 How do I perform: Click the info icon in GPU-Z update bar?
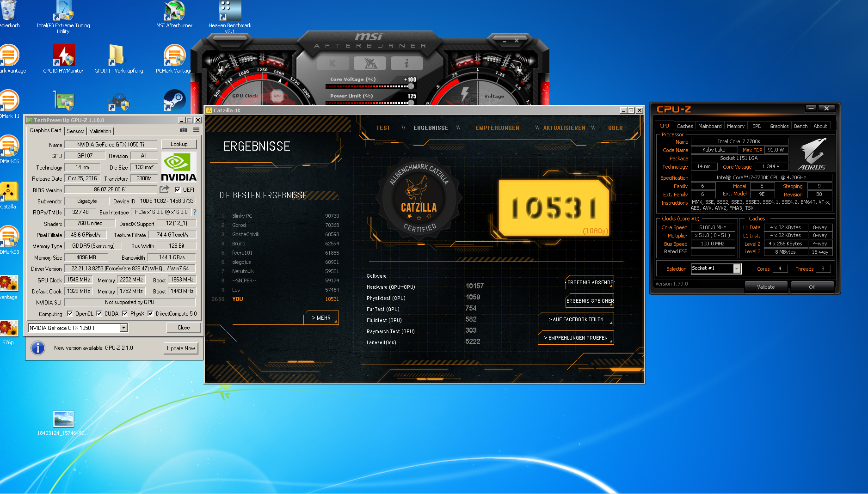pyautogui.click(x=38, y=348)
